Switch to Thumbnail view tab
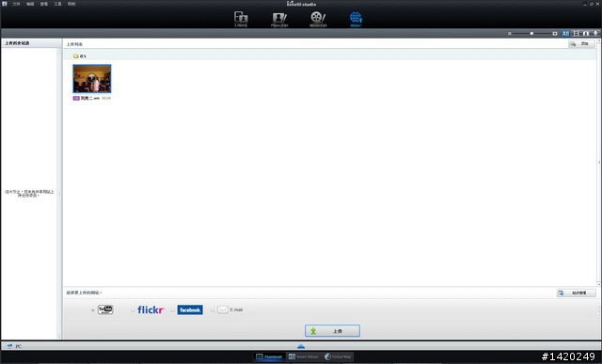Viewport: 602px width, 364px height. coord(269,356)
